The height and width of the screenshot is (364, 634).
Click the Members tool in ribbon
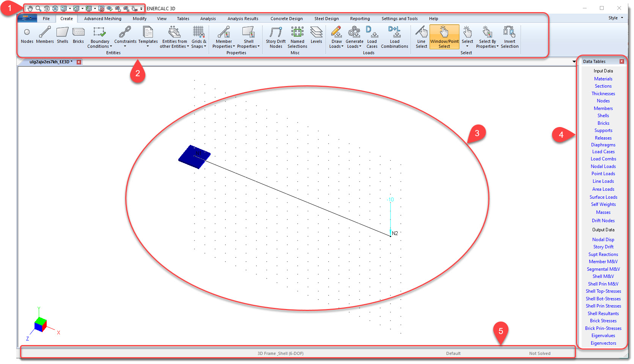point(45,36)
